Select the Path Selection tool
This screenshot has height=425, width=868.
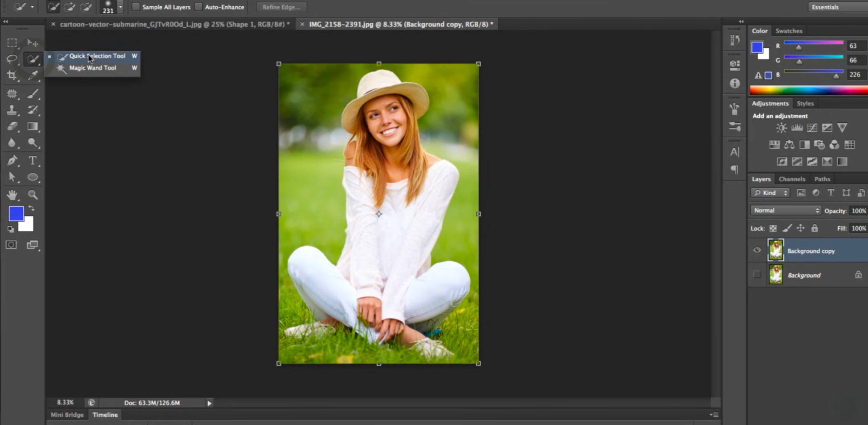pyautogui.click(x=12, y=177)
